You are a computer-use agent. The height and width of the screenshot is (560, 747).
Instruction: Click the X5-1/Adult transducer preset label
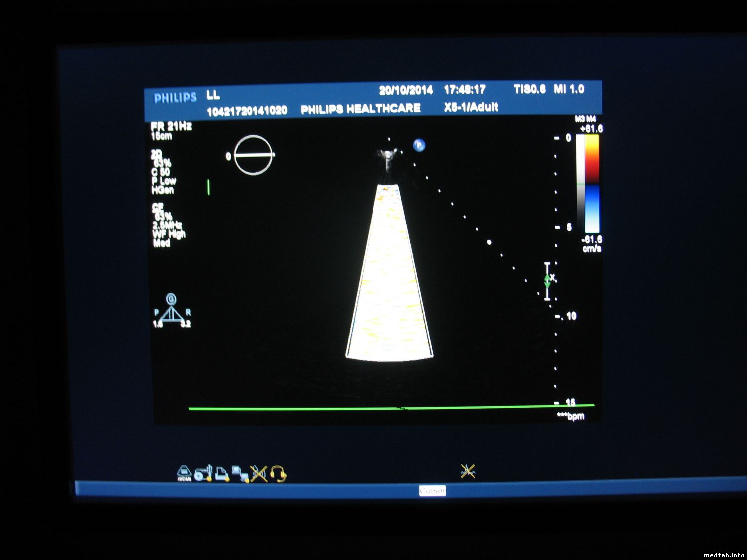pyautogui.click(x=471, y=107)
